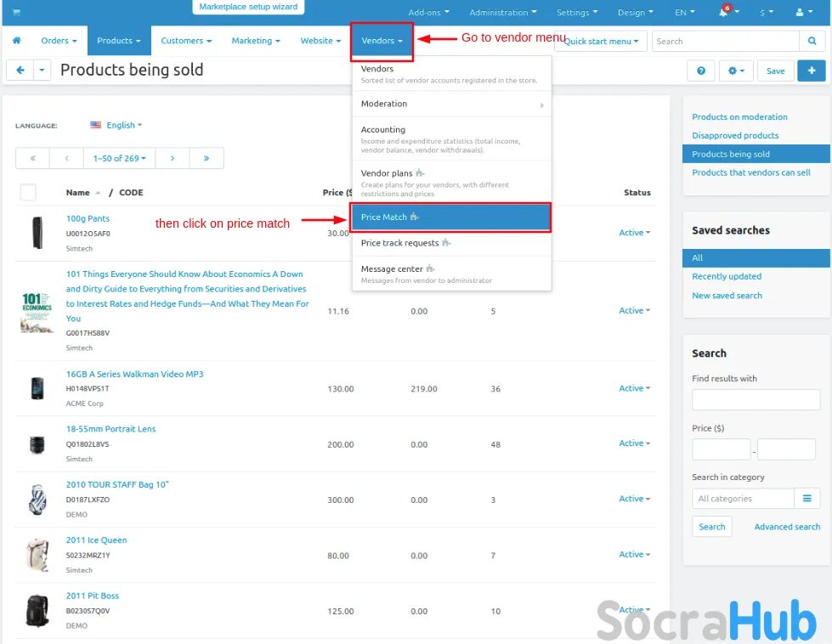This screenshot has height=644, width=832.
Task: Click the 101 Economics book thumbnail
Action: [x=37, y=312]
